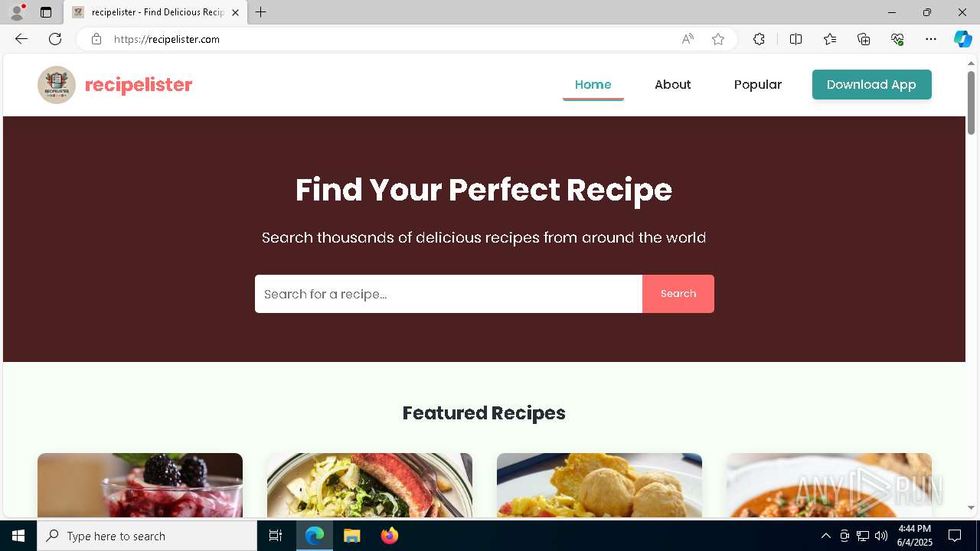Open Browser essentials heart icon

[x=897, y=39]
